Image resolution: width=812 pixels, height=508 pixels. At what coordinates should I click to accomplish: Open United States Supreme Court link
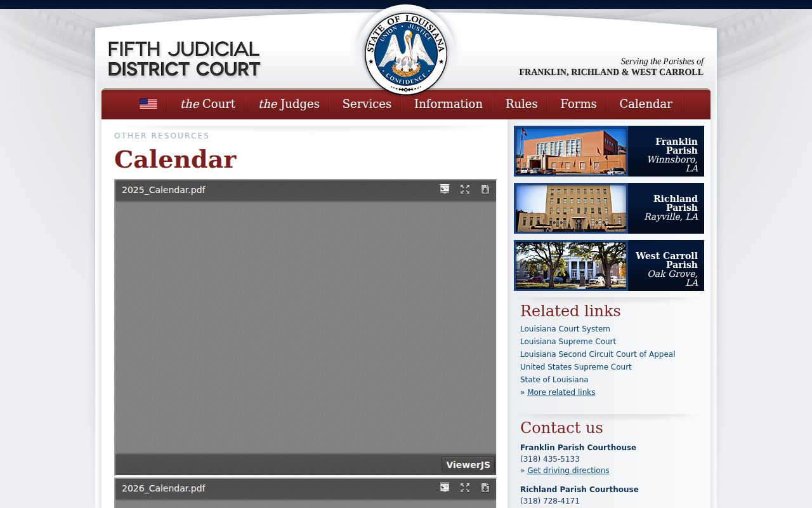tap(576, 367)
